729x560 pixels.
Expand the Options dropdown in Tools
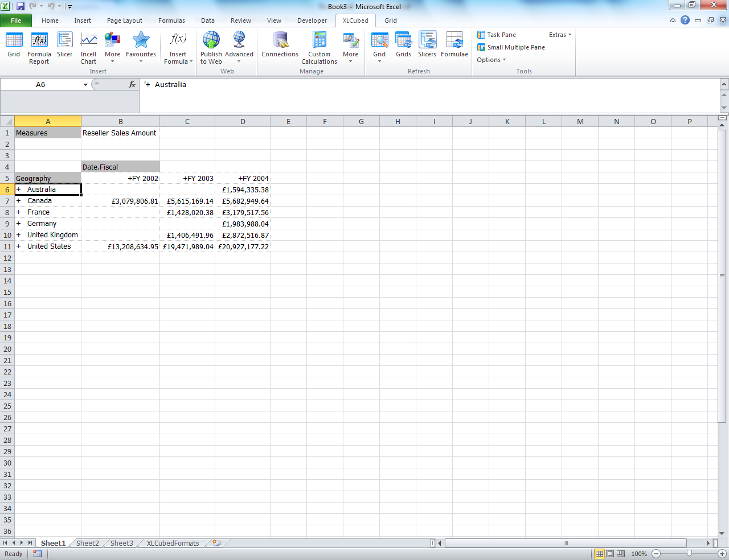click(x=492, y=60)
